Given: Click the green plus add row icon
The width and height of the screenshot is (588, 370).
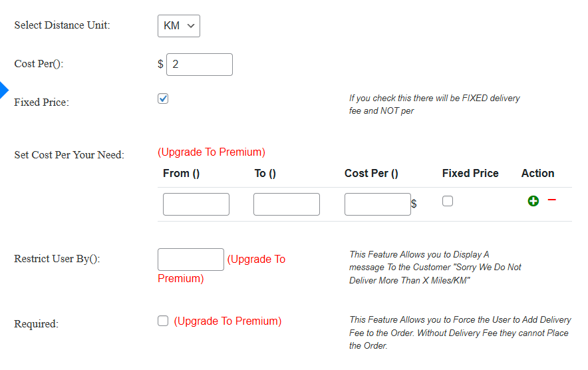Looking at the screenshot, I should click(533, 201).
